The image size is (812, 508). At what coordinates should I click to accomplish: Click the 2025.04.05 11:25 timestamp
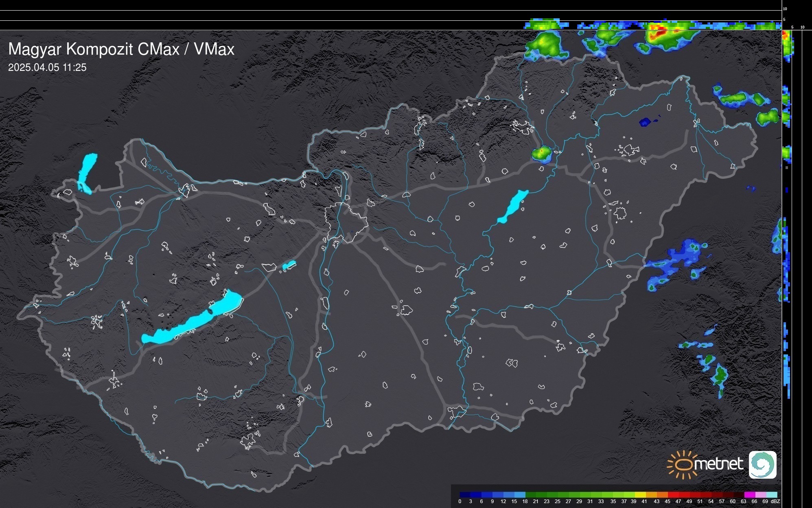click(x=47, y=68)
